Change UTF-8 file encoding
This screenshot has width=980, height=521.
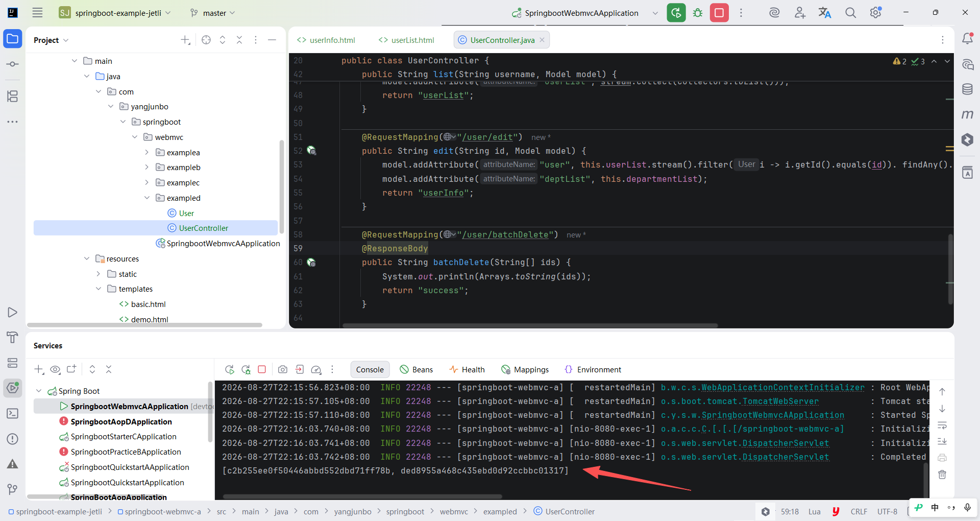pyautogui.click(x=887, y=511)
